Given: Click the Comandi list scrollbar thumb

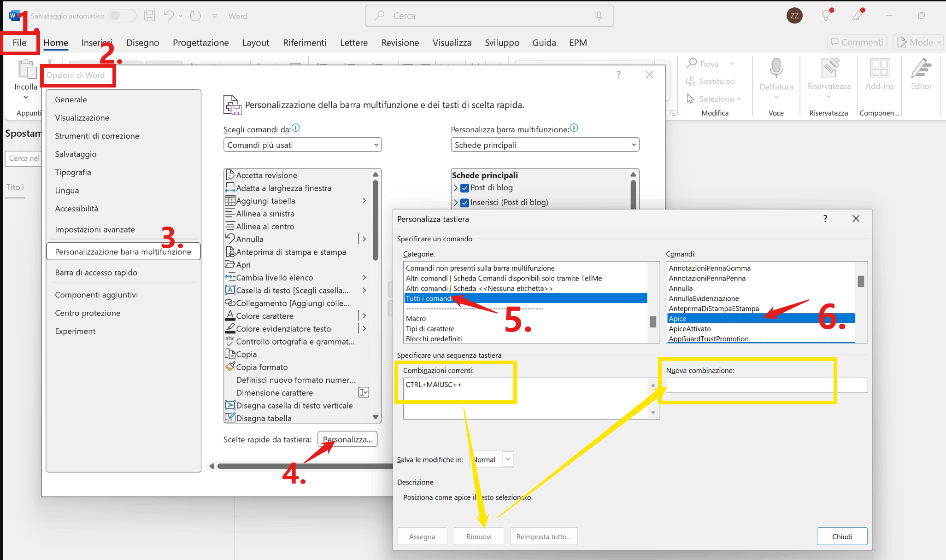Looking at the screenshot, I should pos(861,281).
